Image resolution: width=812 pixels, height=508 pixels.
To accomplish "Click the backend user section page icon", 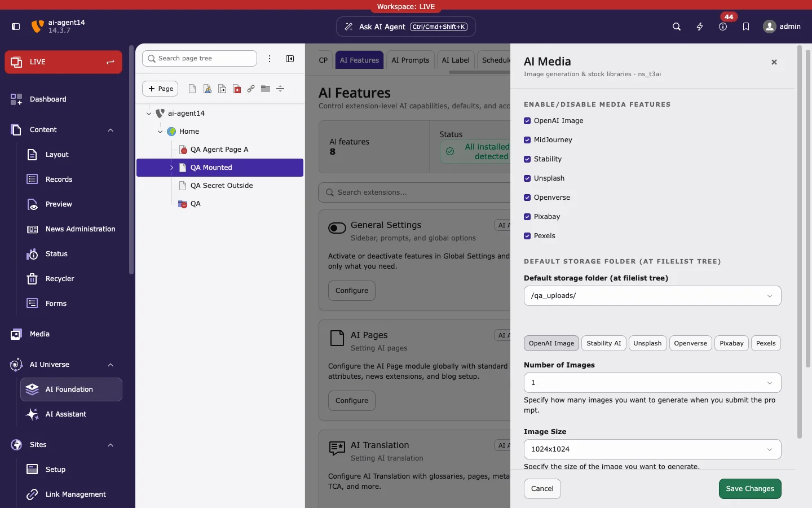I will [x=208, y=89].
